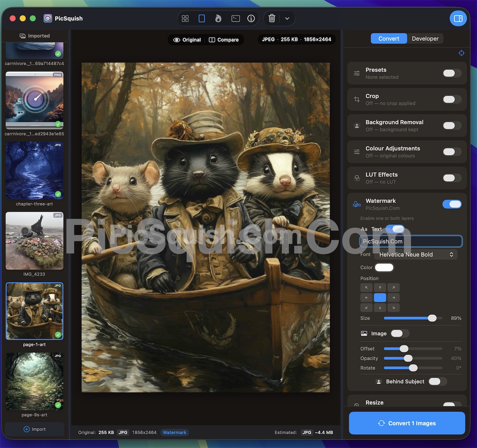
Task: Show image info icon
Action: (251, 18)
